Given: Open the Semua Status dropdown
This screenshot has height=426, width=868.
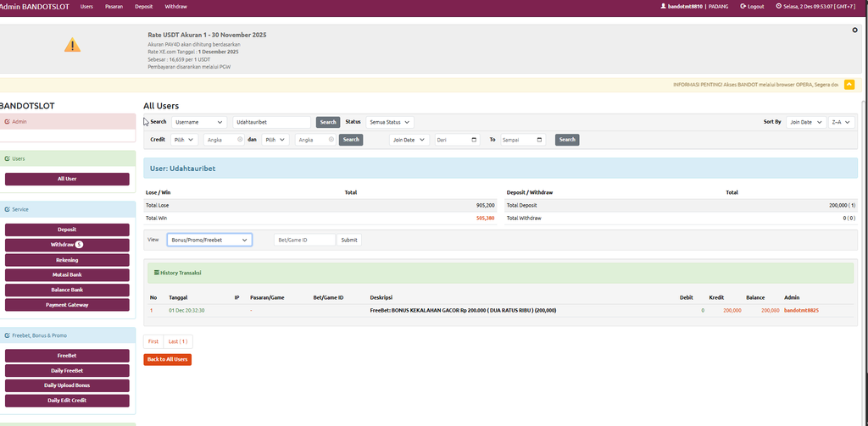Looking at the screenshot, I should coord(390,122).
